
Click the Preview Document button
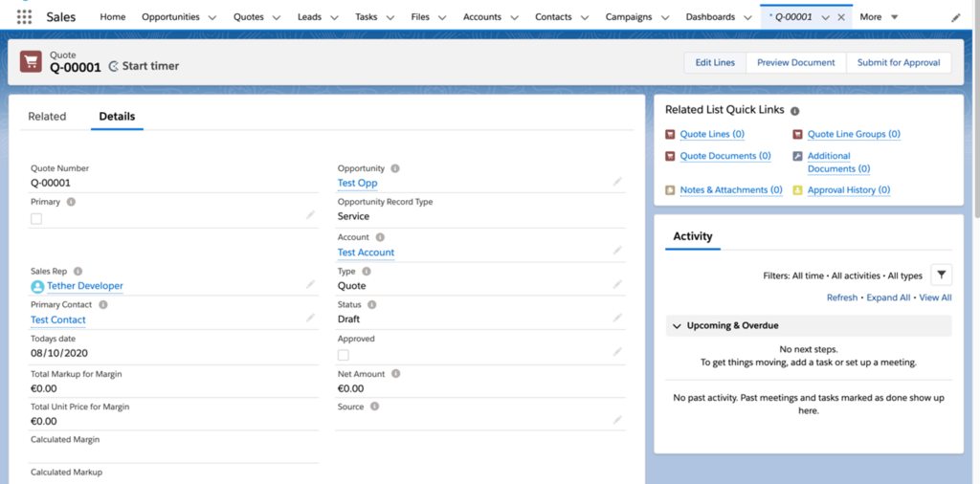click(x=795, y=62)
